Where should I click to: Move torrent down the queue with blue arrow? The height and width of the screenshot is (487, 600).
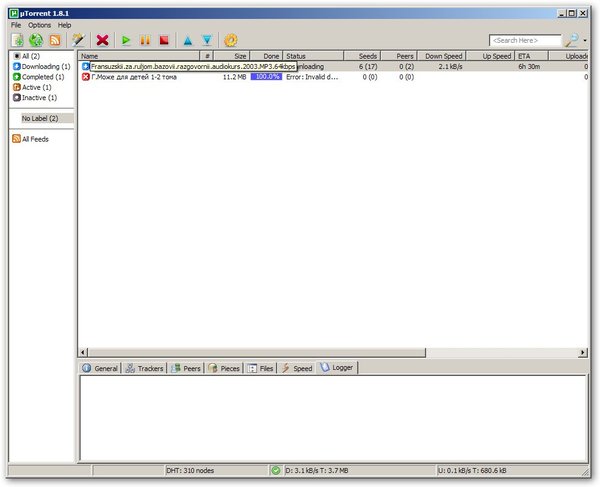[x=207, y=40]
